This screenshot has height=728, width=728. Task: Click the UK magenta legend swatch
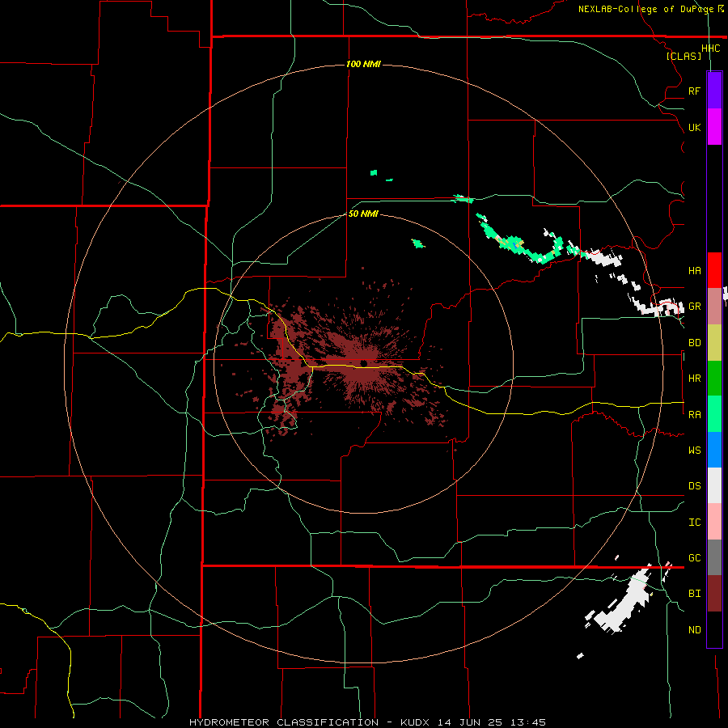[714, 127]
